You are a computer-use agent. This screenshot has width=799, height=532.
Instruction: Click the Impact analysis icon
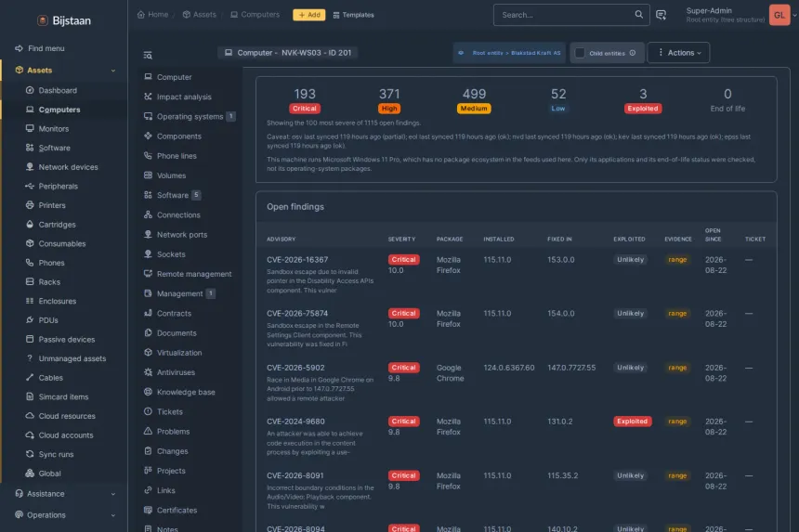pyautogui.click(x=148, y=97)
